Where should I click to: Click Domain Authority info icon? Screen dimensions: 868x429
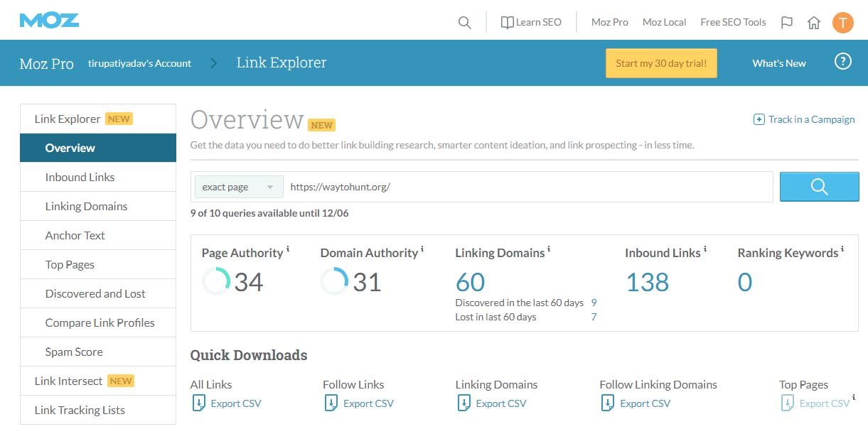422,250
